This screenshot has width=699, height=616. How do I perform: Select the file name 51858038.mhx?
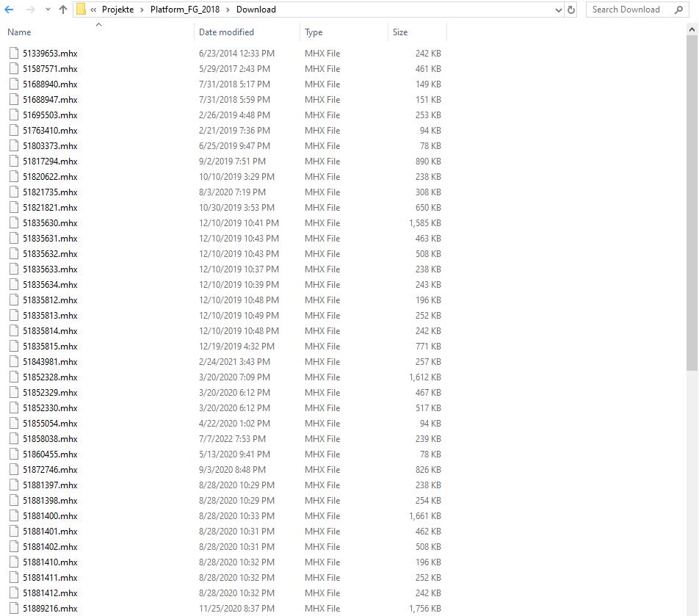click(x=50, y=438)
